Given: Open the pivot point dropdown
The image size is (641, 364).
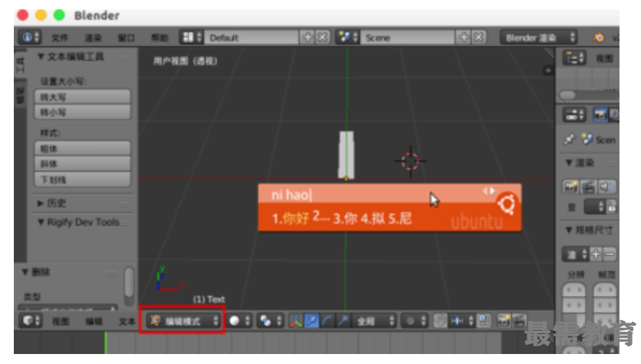Looking at the screenshot, I should pos(271,321).
